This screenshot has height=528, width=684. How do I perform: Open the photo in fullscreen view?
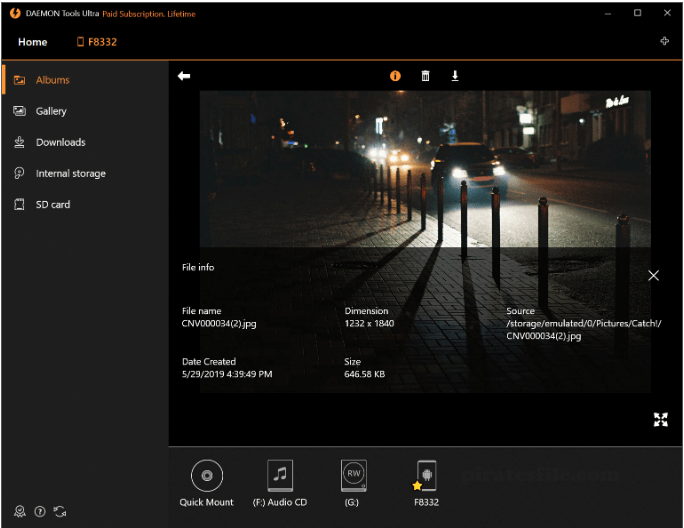660,419
